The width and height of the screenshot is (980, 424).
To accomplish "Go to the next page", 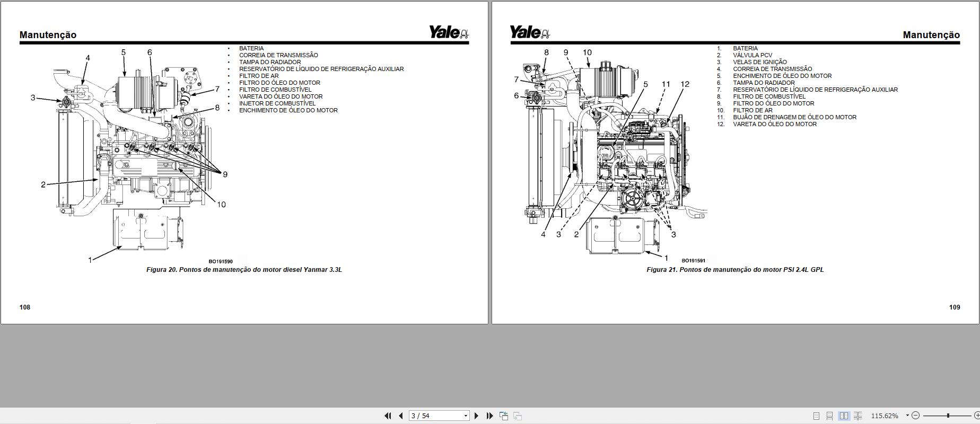I will click(476, 416).
